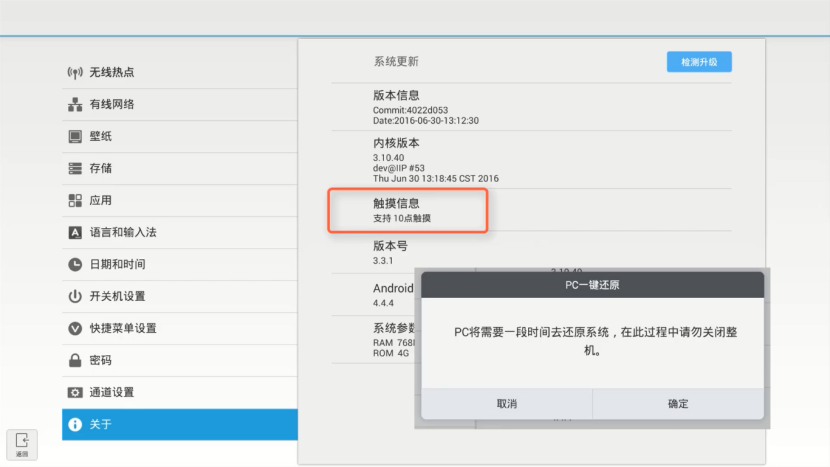This screenshot has width=830, height=467.
Task: Open 有线网络 settings
Action: click(179, 105)
